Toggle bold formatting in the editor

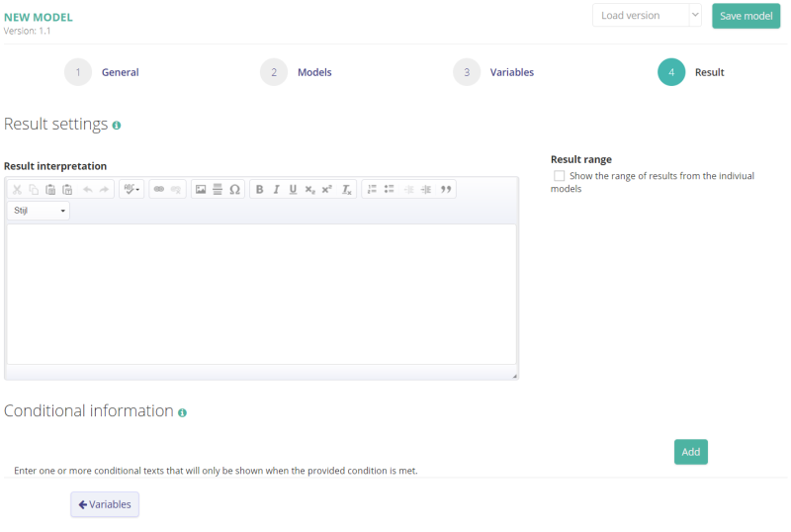coord(260,189)
